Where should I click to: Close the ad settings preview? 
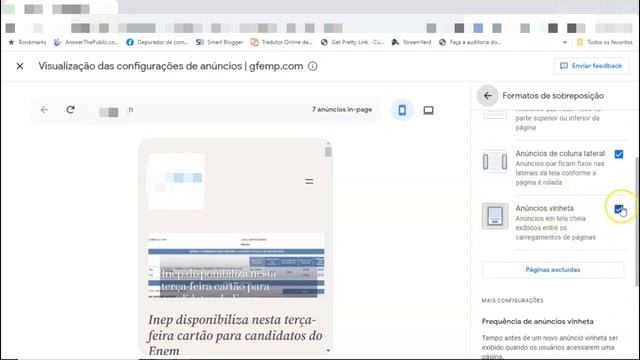20,66
